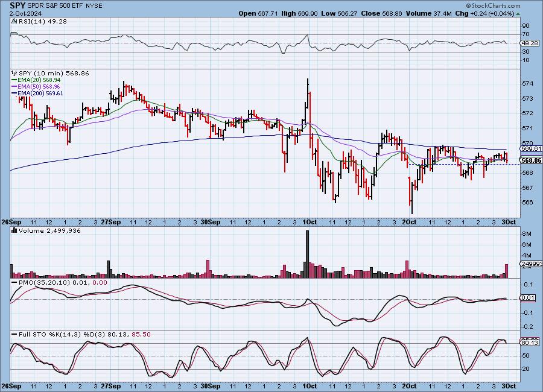
Task: Click 2Oct on the price panel time axis
Action: pyautogui.click(x=409, y=223)
